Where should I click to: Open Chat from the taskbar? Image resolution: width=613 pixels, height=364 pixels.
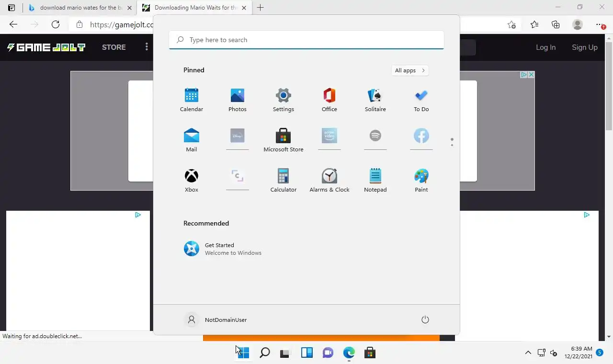[328, 353]
